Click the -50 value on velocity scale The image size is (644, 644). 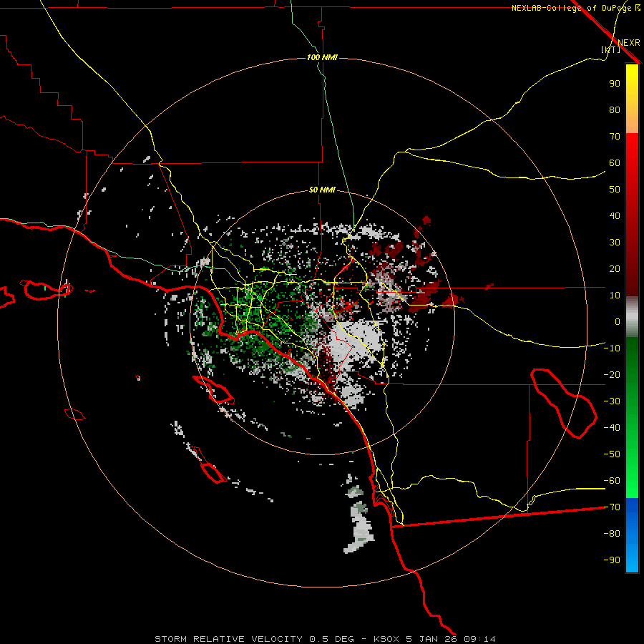(x=612, y=454)
